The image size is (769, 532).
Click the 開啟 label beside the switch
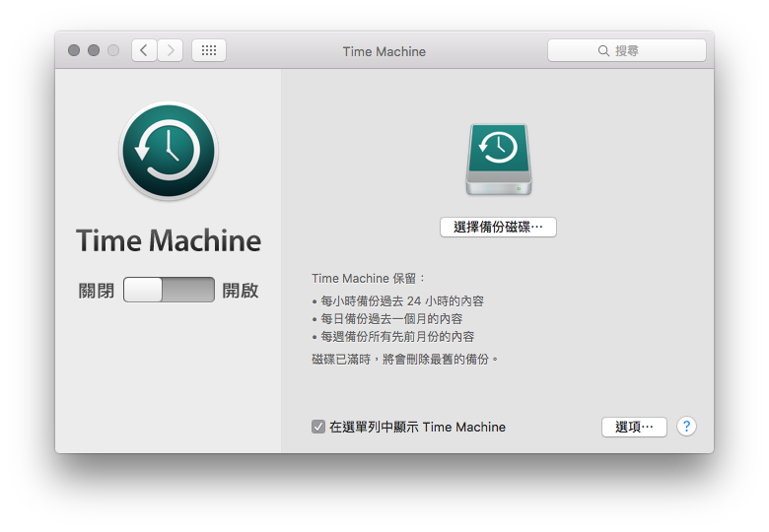pyautogui.click(x=241, y=291)
